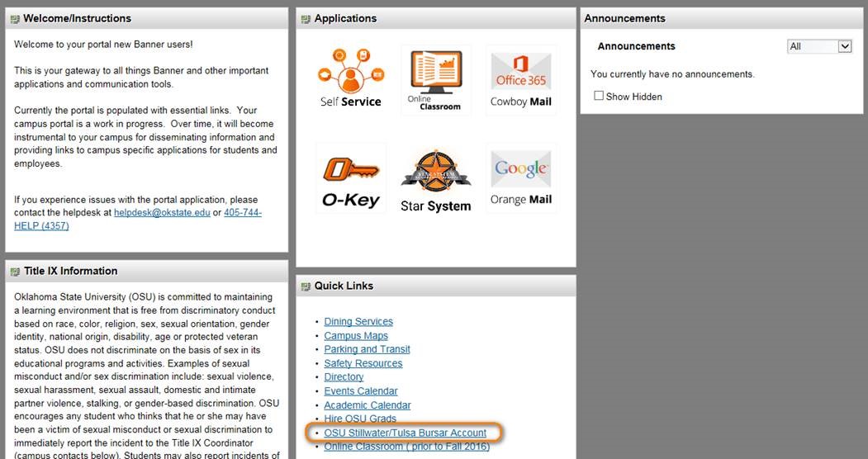Open Office 365 Cowboy Mail

point(521,80)
